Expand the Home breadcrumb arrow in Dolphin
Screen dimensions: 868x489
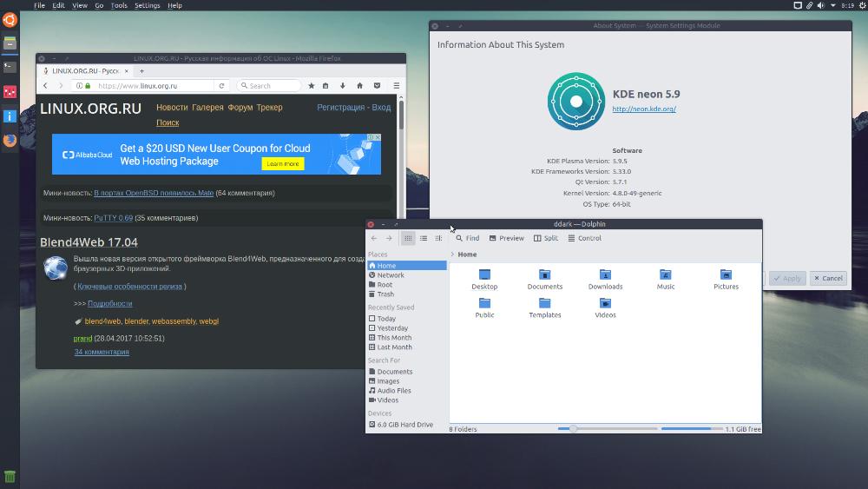point(452,254)
